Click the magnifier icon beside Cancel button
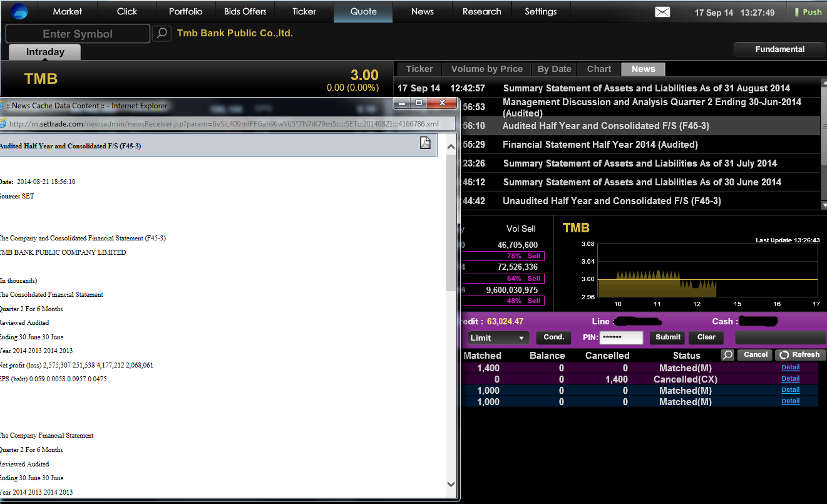This screenshot has width=827, height=504. pos(727,355)
